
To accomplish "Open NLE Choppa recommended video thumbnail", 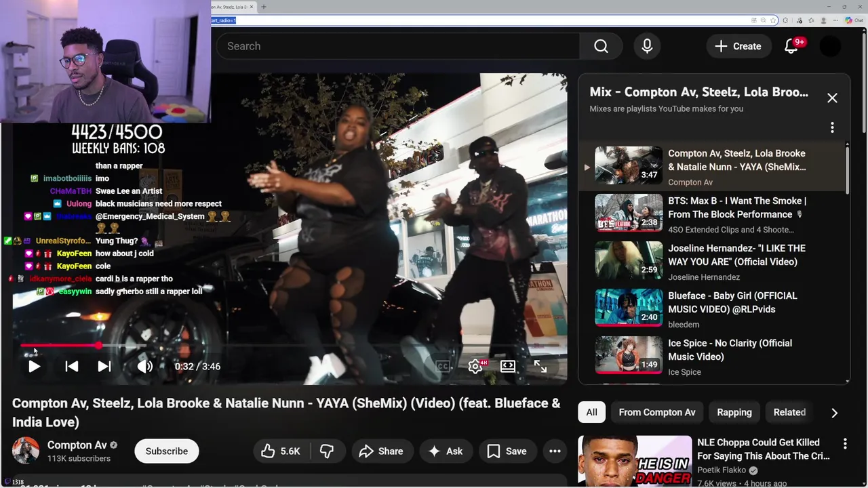I will point(635,462).
